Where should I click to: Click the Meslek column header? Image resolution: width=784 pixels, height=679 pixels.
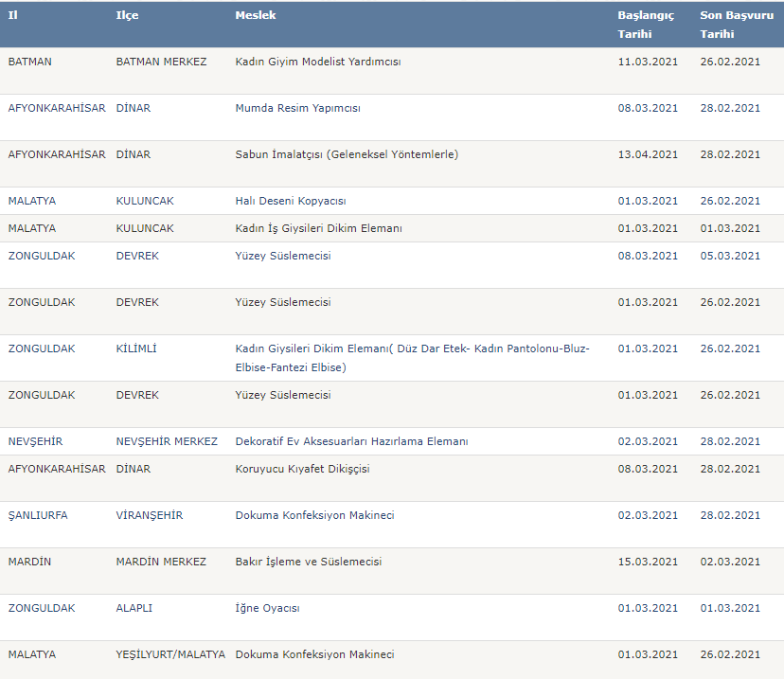tap(256, 15)
